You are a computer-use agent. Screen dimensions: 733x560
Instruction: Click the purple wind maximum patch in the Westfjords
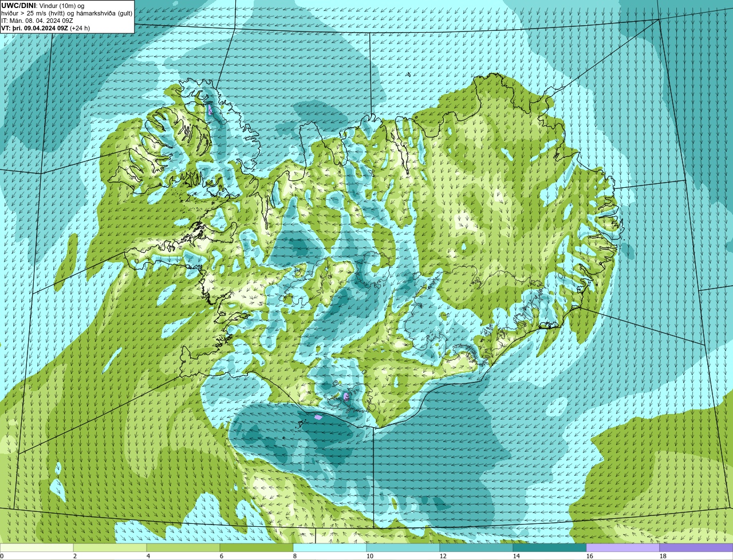[210, 110]
